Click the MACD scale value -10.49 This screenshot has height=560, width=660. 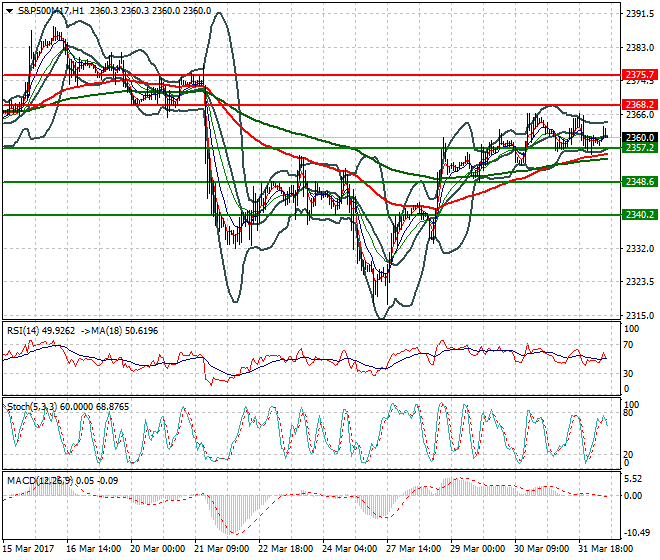[639, 533]
